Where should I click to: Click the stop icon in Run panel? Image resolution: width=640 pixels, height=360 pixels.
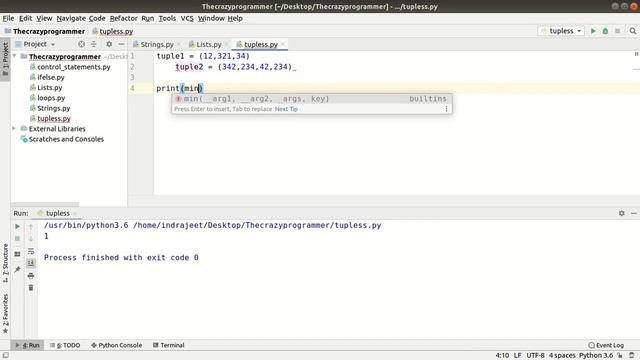17,238
